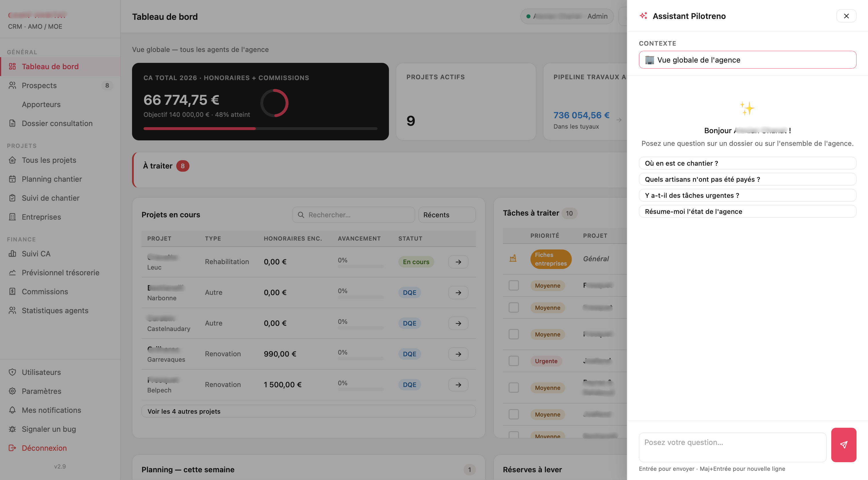Click the Déconnexion logout icon
Viewport: 868px width, 480px height.
12,448
